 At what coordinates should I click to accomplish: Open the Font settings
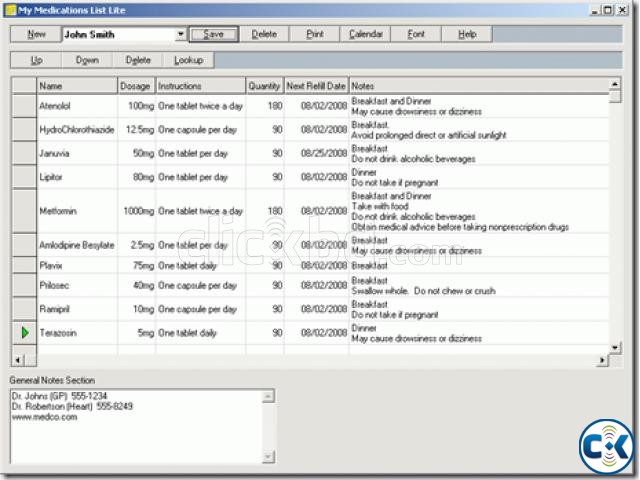tap(416, 34)
